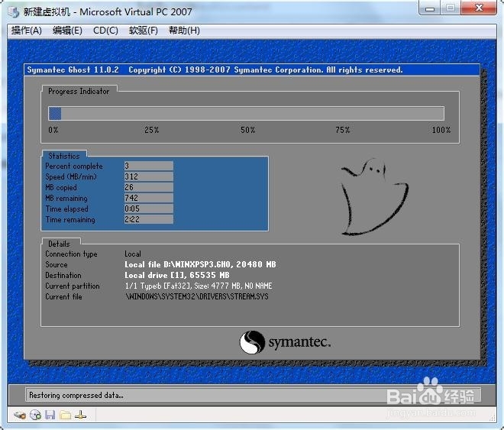Click the Current file label
Image resolution: width=504 pixels, height=430 pixels.
pyautogui.click(x=63, y=296)
